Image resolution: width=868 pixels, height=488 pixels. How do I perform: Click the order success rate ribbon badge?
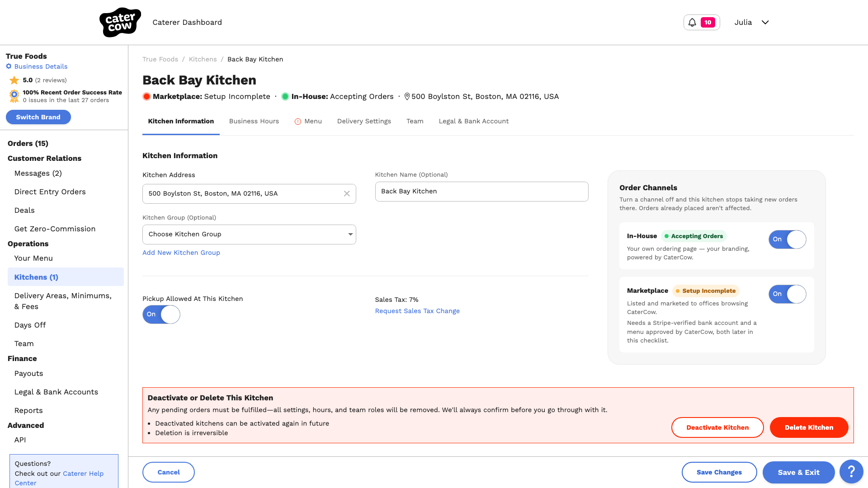[14, 96]
